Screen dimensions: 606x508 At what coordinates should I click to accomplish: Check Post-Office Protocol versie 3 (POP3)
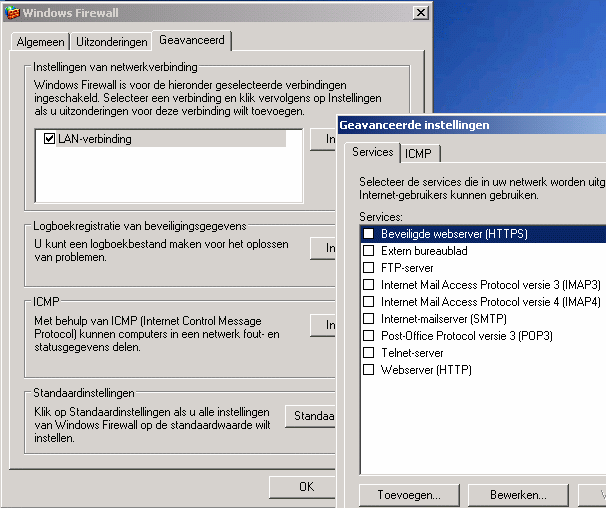point(369,336)
